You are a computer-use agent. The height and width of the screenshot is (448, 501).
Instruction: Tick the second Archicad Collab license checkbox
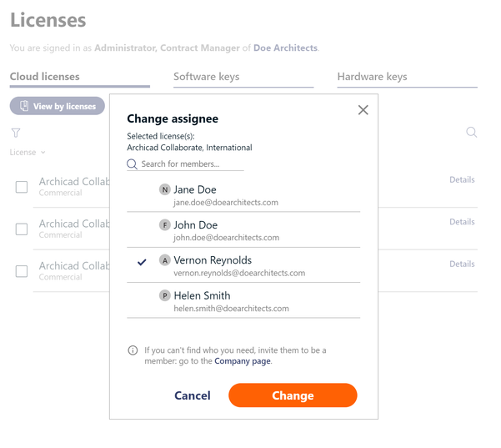22,229
